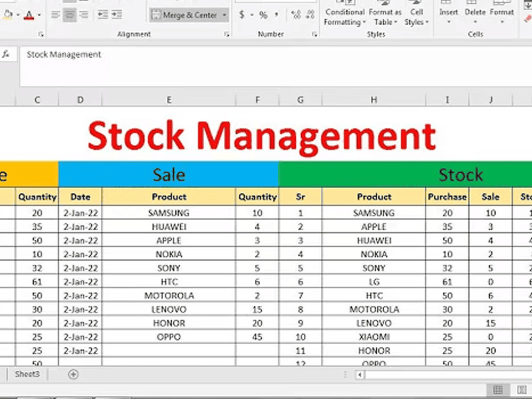Click the blue Sale header cell
The height and width of the screenshot is (399, 532).
(x=169, y=174)
